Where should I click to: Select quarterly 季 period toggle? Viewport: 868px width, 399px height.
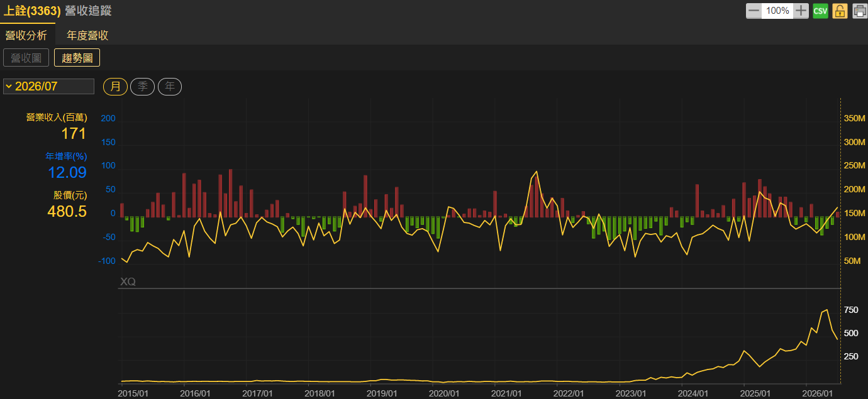click(142, 86)
